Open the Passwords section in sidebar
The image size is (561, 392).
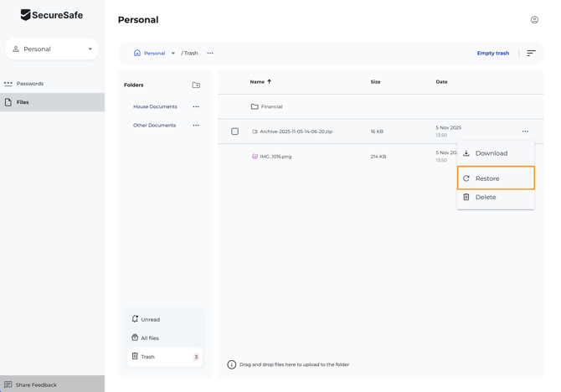(x=29, y=84)
